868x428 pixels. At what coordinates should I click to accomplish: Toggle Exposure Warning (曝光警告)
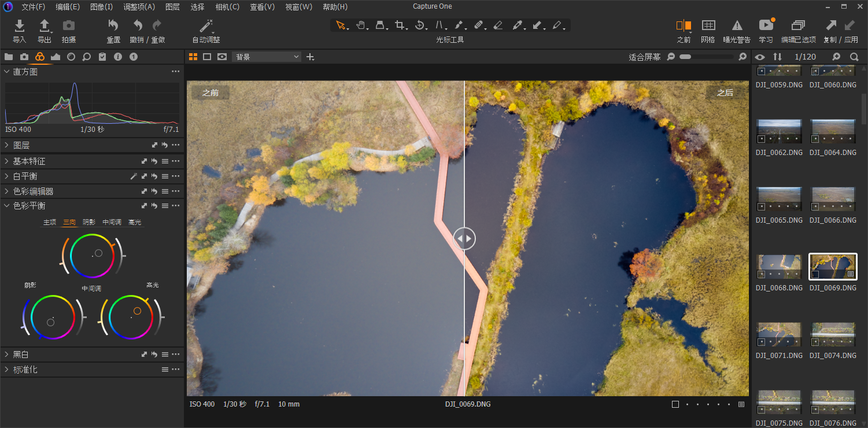pyautogui.click(x=737, y=25)
